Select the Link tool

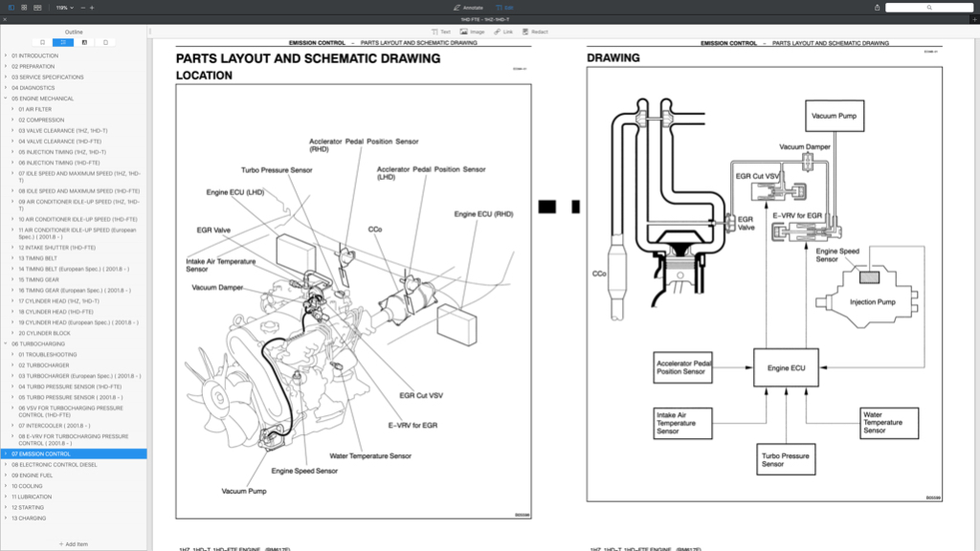tap(503, 32)
